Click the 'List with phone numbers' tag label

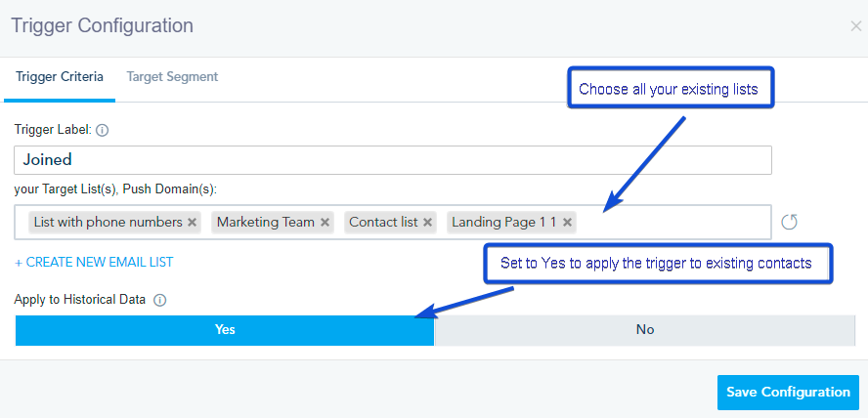click(x=108, y=223)
